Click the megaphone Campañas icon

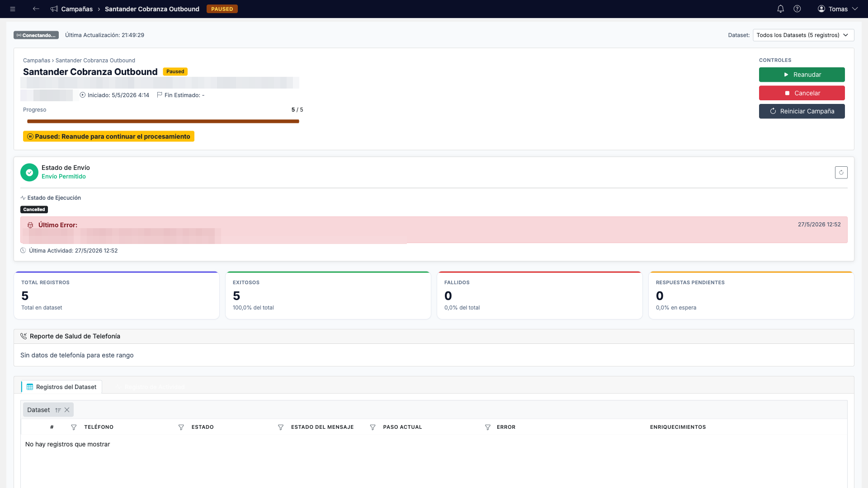pos(54,9)
